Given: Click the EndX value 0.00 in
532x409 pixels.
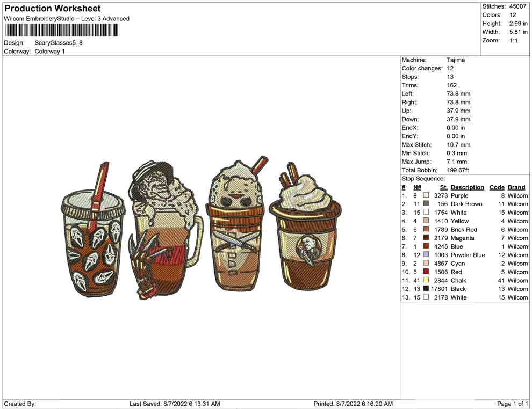Looking at the screenshot, I should pos(456,127).
